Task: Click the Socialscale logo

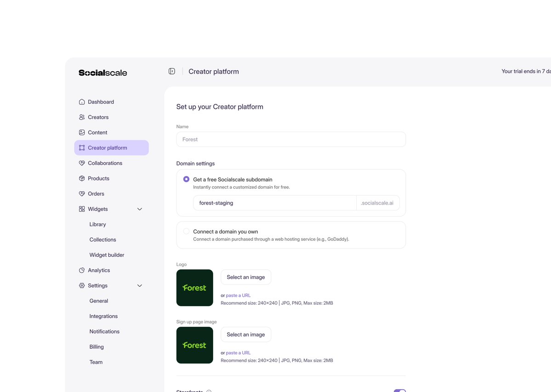Action: coord(102,73)
